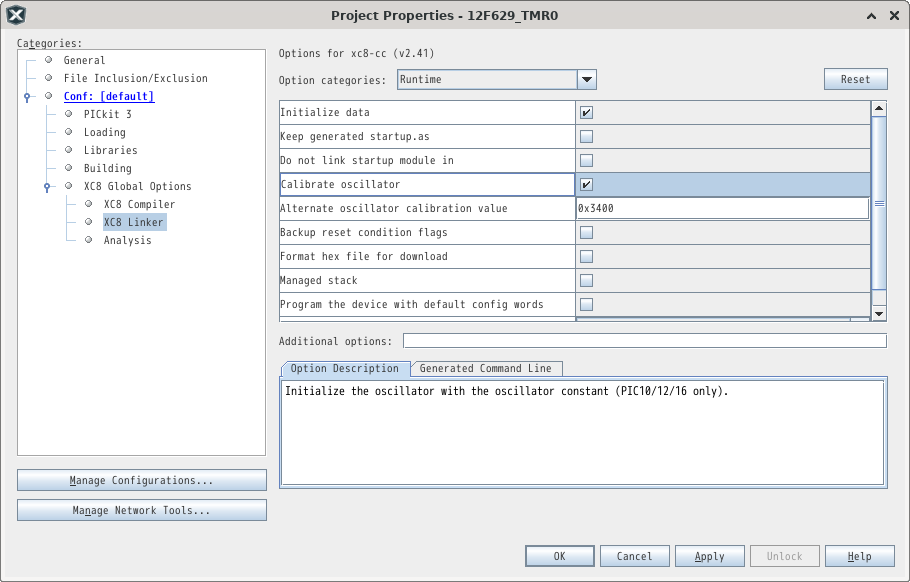Click the Calibrate oscillator option label

coord(340,185)
